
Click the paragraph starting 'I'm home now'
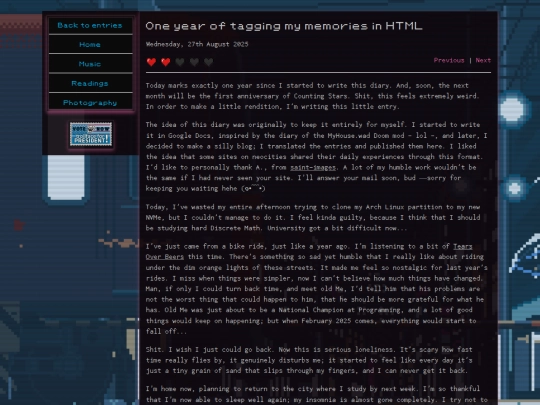pos(316,395)
